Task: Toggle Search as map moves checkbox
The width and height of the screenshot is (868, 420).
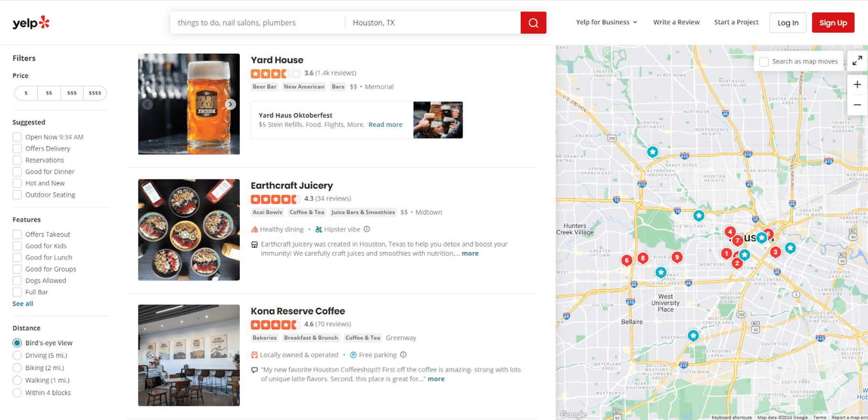Action: coord(764,62)
